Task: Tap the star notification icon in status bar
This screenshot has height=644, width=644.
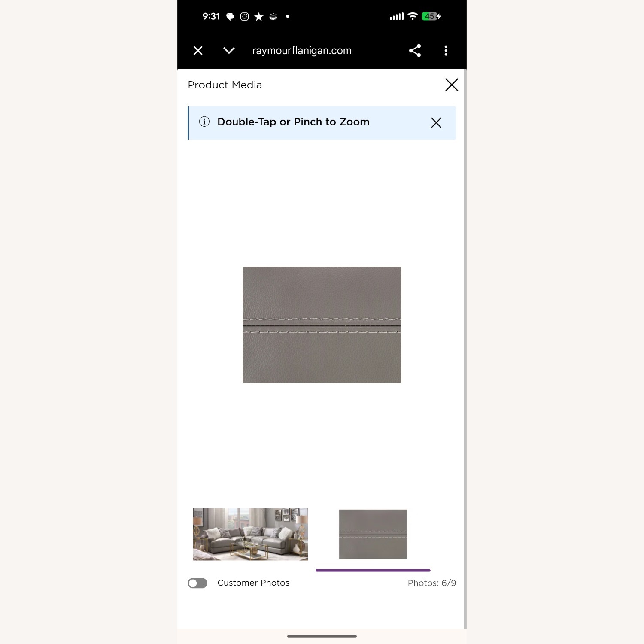Action: point(259,17)
